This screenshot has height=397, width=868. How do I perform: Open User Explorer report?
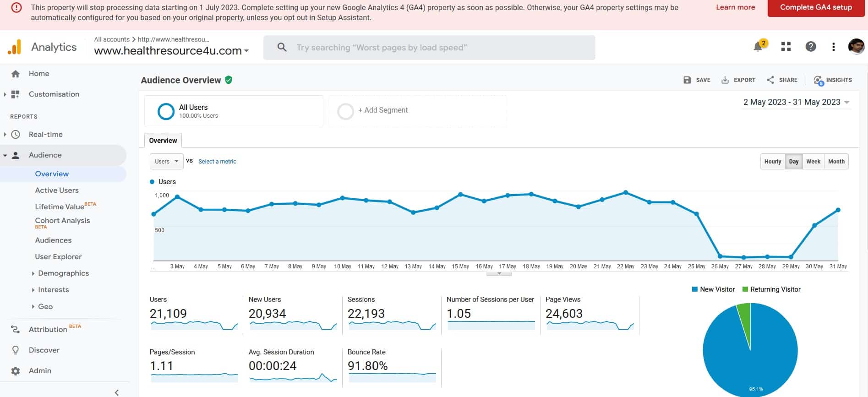[x=59, y=257]
